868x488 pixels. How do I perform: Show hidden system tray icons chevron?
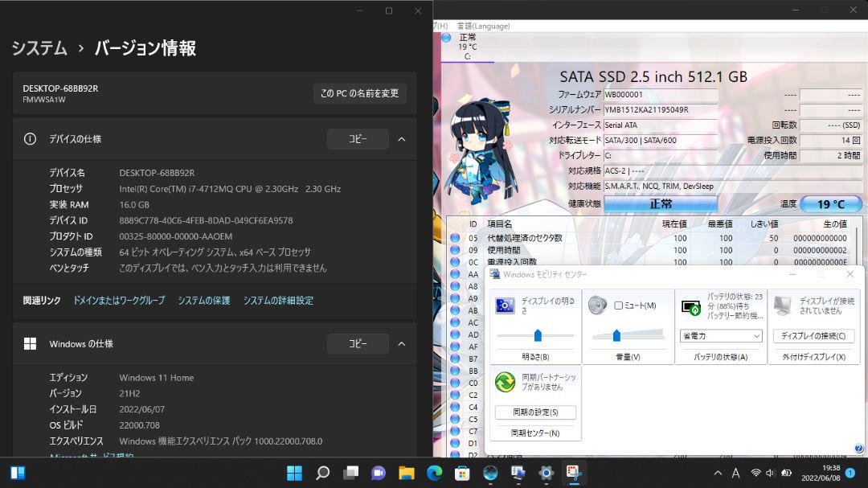(718, 473)
